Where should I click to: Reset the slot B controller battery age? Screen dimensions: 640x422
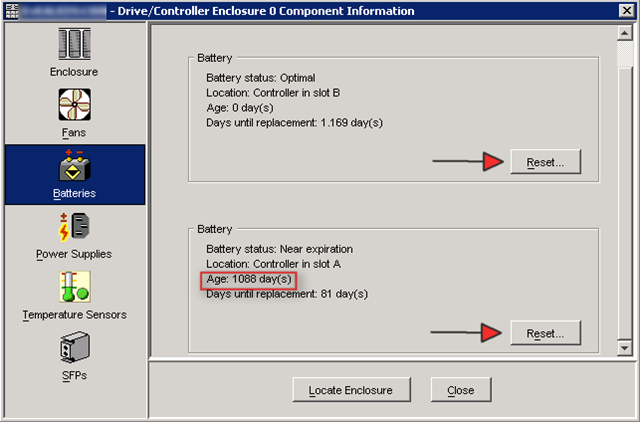tap(545, 162)
